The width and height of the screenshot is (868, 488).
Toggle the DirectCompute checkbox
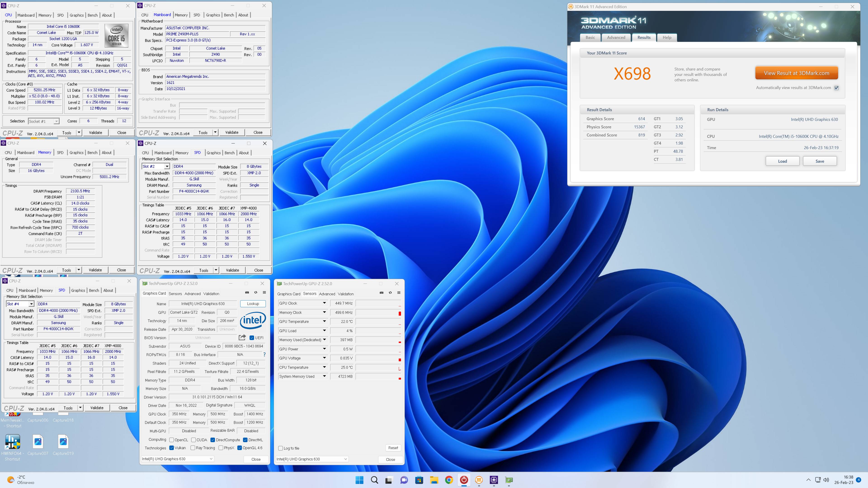point(213,440)
